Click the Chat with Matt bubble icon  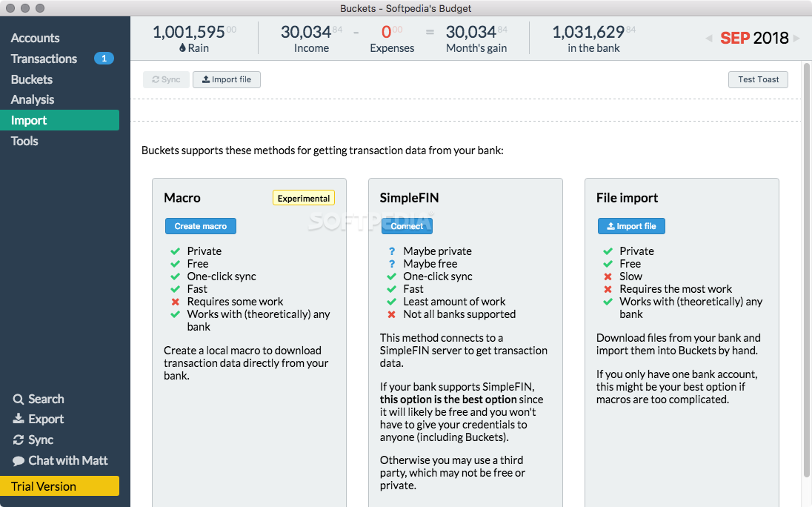coord(18,460)
